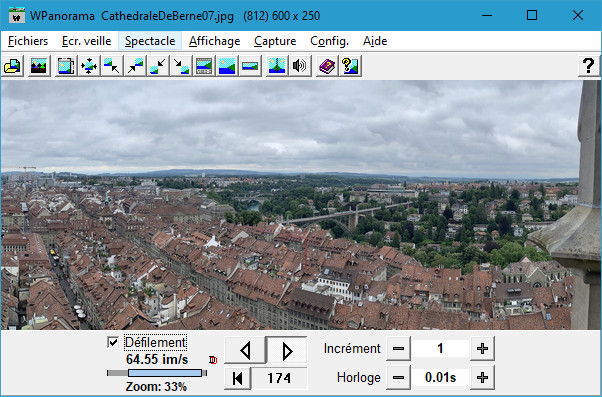The width and height of the screenshot is (602, 397).
Task: Click the move to bottom-right corner icon
Action: coord(181,66)
